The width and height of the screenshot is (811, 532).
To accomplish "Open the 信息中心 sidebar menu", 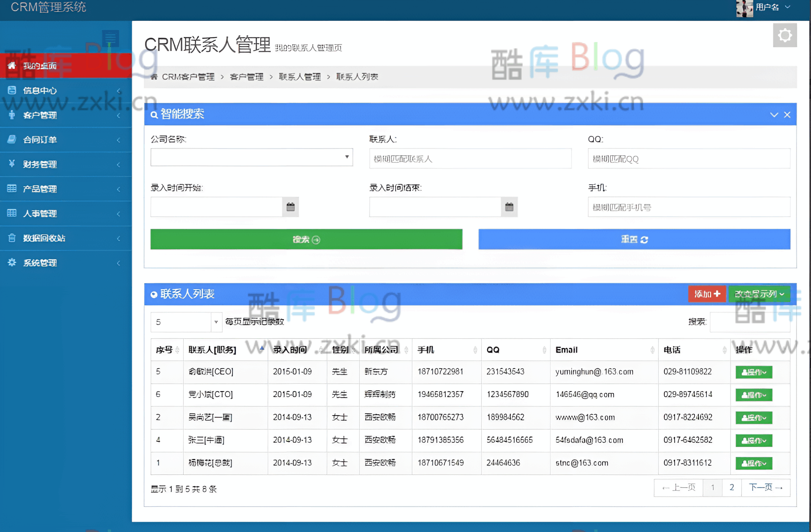I will [39, 91].
